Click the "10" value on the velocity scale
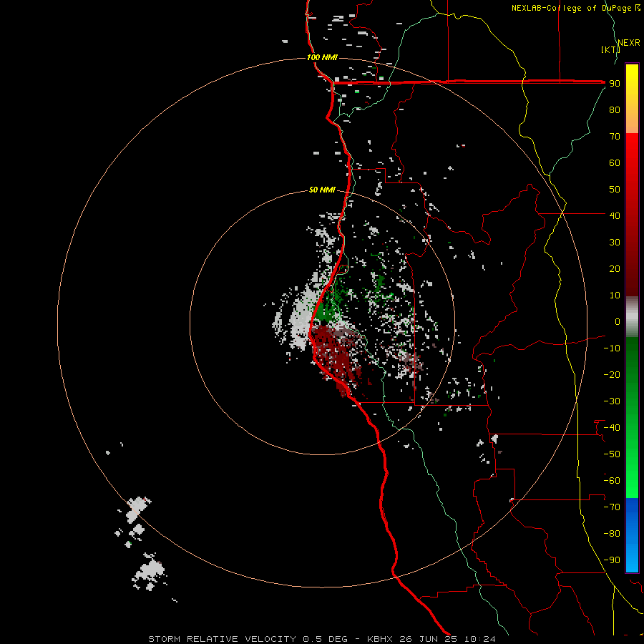The width and height of the screenshot is (644, 644). pos(615,296)
